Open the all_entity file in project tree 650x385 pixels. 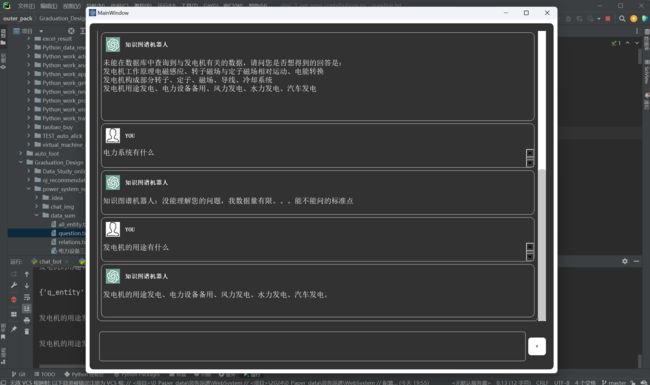pos(68,224)
